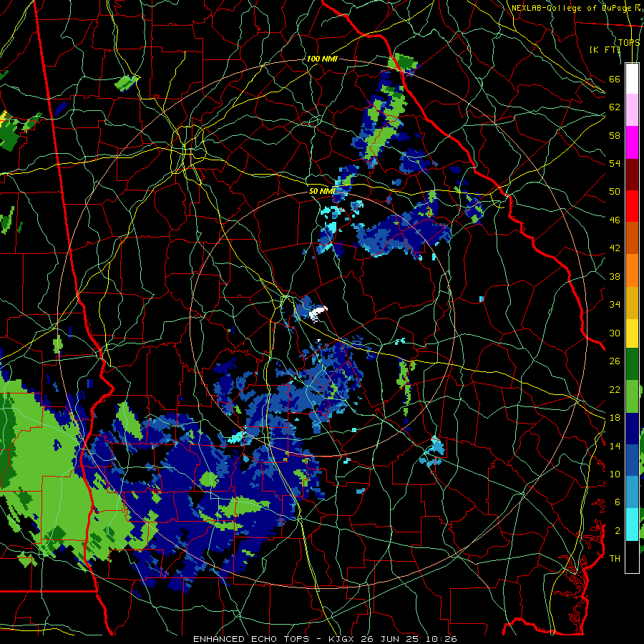Click the 'TH' legend label

(615, 559)
